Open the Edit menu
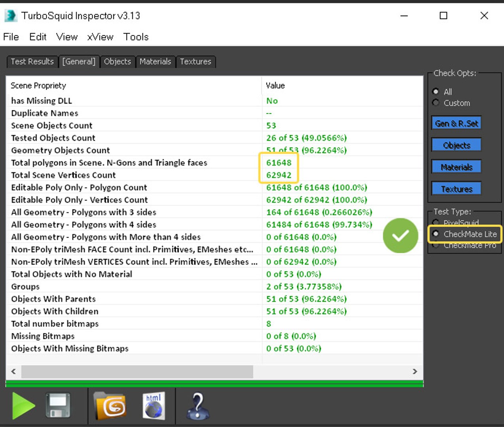The width and height of the screenshot is (504, 427). [38, 37]
